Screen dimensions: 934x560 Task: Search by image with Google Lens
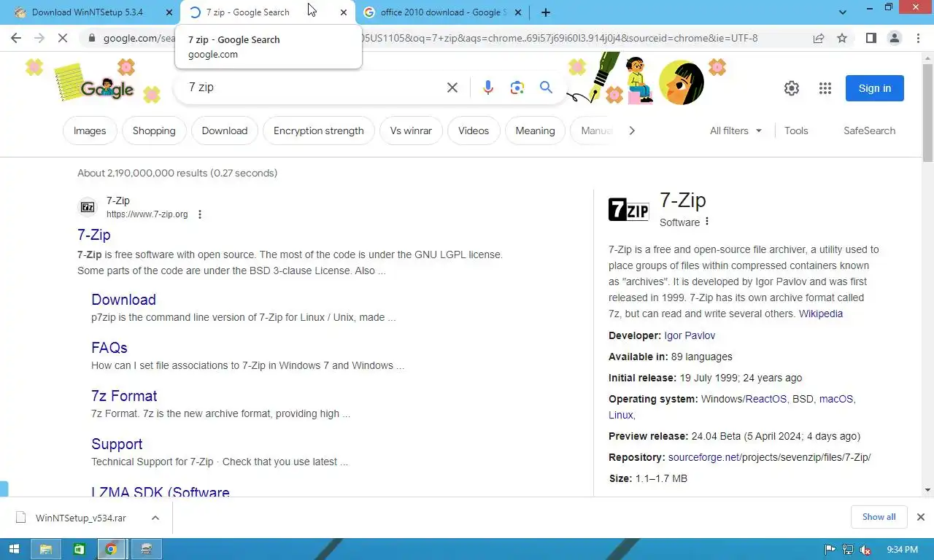point(517,87)
